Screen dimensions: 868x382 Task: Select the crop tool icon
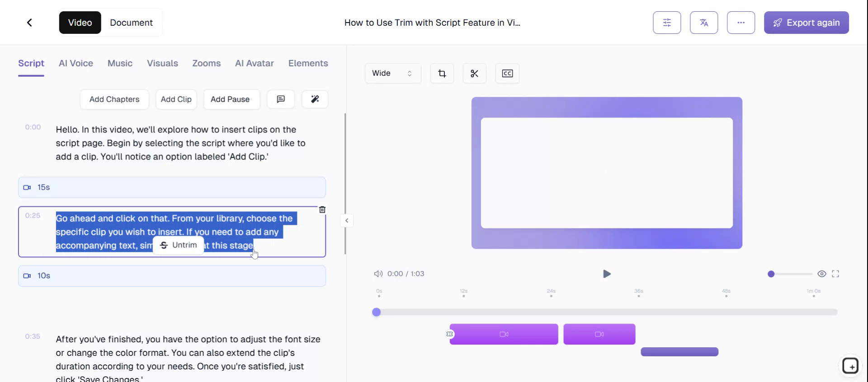(442, 73)
